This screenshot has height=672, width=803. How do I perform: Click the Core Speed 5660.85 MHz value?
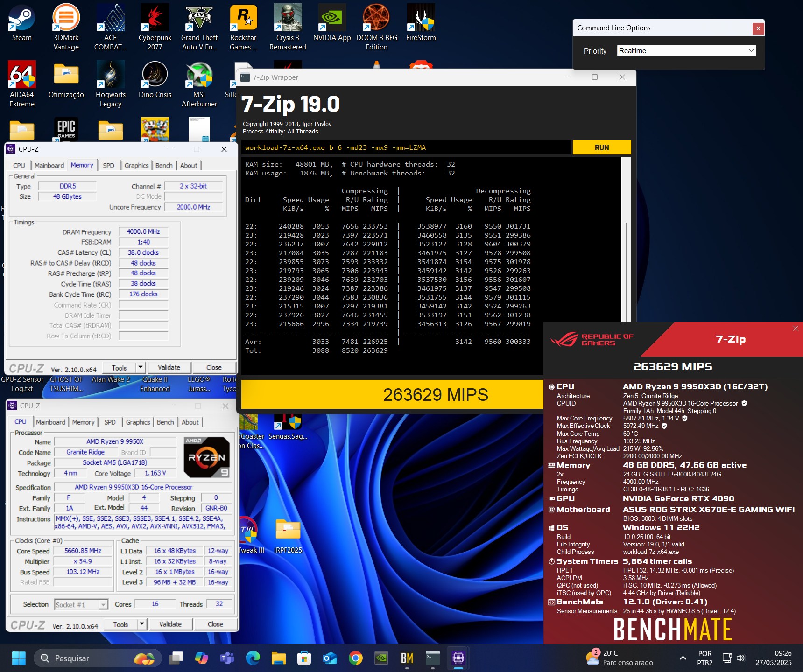tap(83, 551)
